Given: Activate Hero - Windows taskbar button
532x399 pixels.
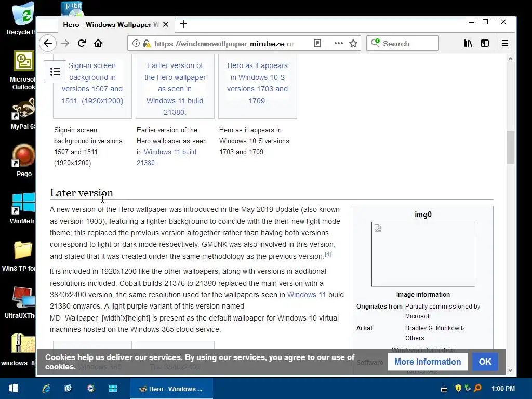Looking at the screenshot, I should pos(171,389).
